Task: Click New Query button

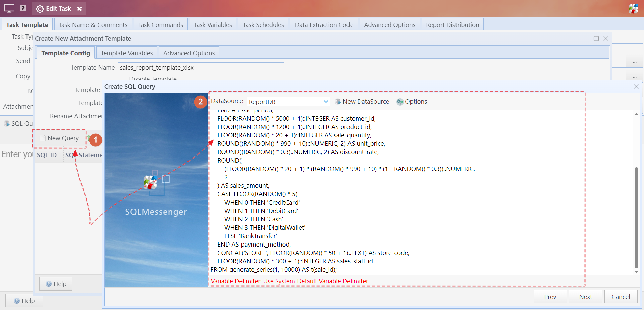Action: [59, 138]
